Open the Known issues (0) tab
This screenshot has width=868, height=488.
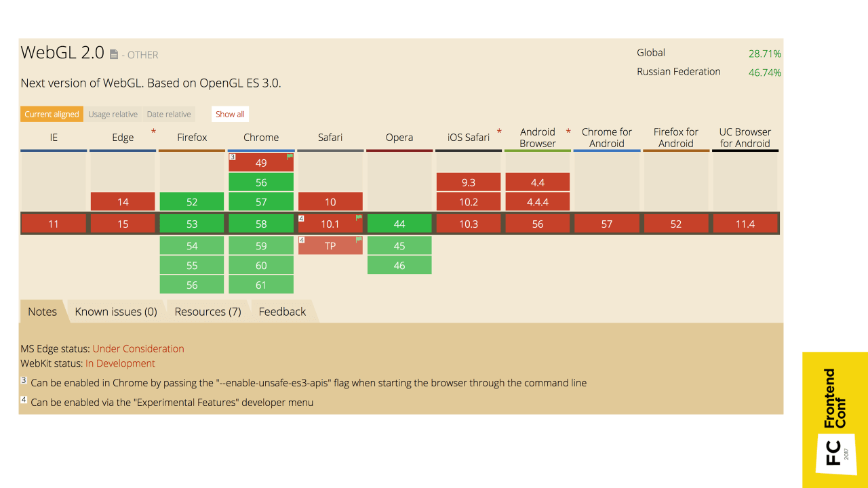pyautogui.click(x=116, y=311)
